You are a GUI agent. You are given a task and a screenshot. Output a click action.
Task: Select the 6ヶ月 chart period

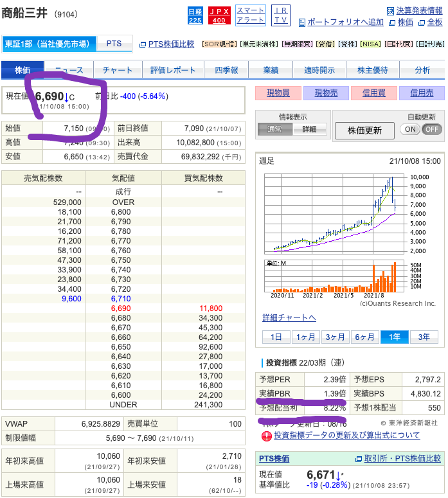click(364, 337)
